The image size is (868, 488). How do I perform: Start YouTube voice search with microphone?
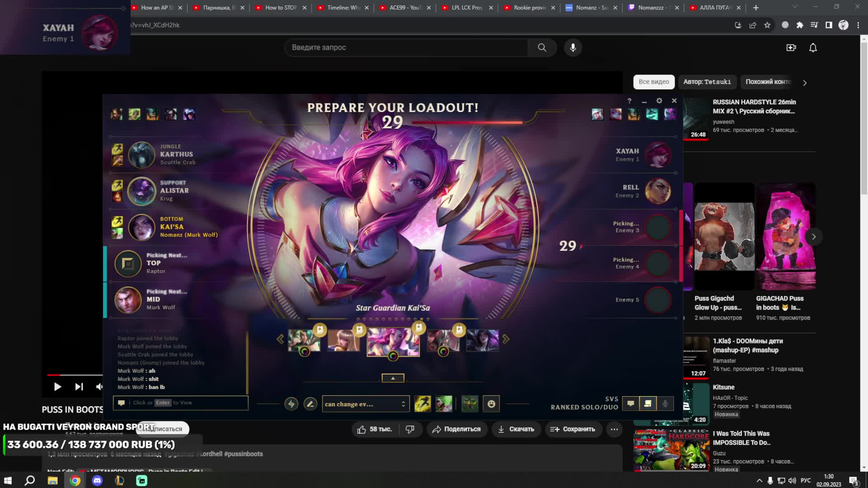click(573, 47)
